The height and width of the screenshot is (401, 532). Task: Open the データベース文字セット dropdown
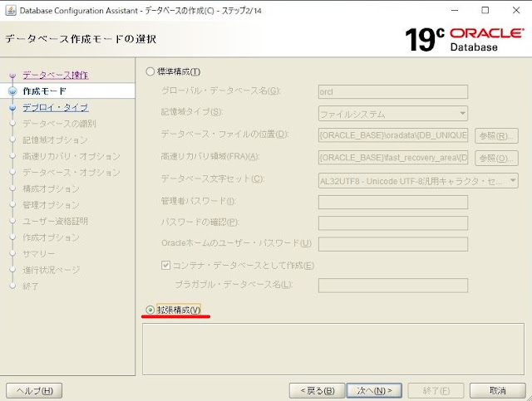[418, 181]
